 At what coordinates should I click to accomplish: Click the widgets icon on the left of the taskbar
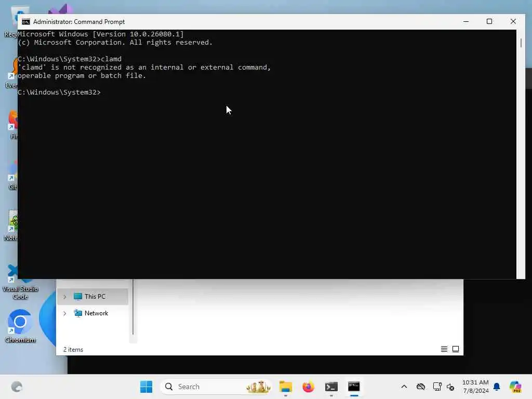tap(17, 387)
